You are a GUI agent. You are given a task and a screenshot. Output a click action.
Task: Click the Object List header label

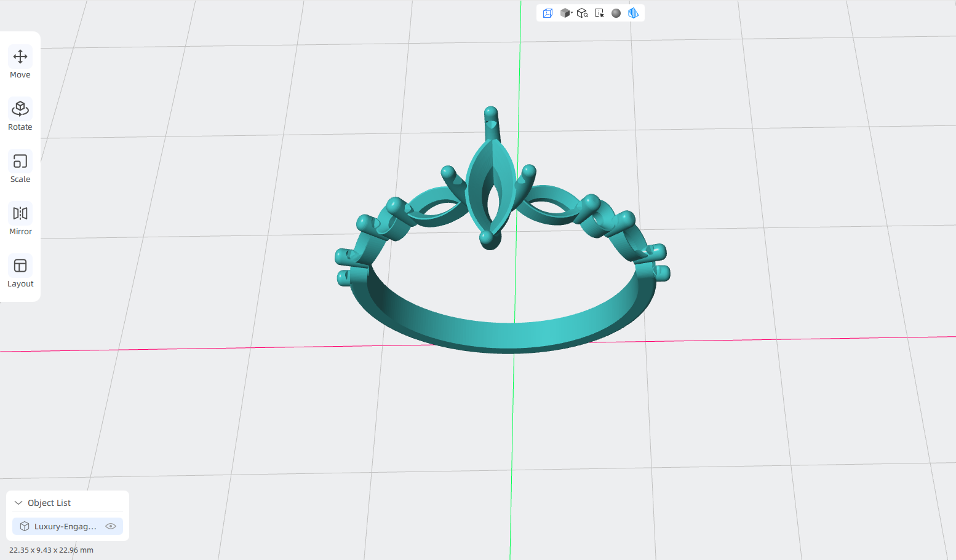pos(49,503)
